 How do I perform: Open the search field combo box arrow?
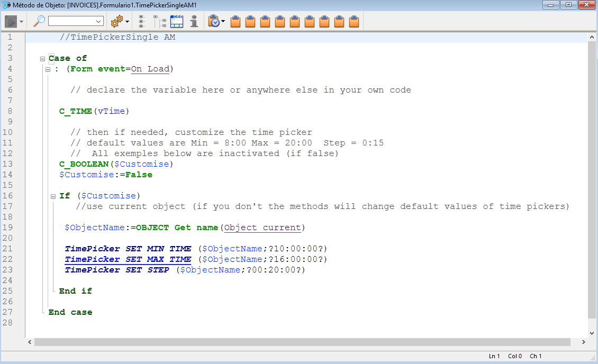click(x=99, y=22)
